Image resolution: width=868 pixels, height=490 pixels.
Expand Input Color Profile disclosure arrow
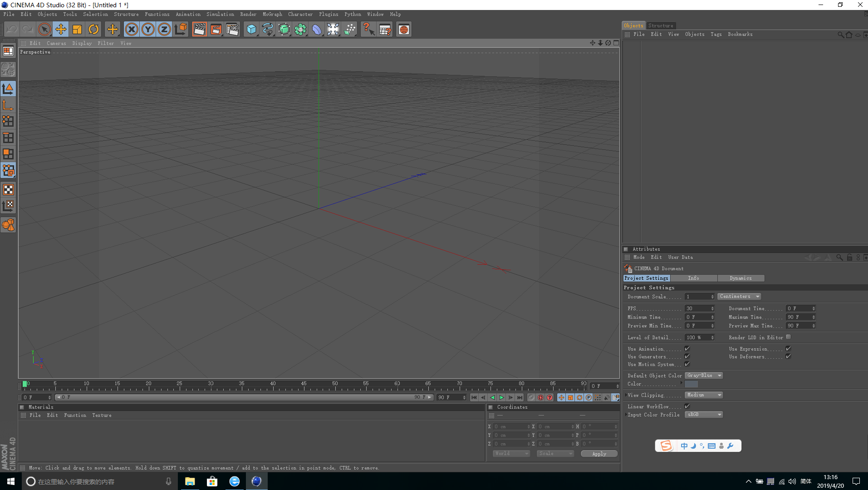626,415
